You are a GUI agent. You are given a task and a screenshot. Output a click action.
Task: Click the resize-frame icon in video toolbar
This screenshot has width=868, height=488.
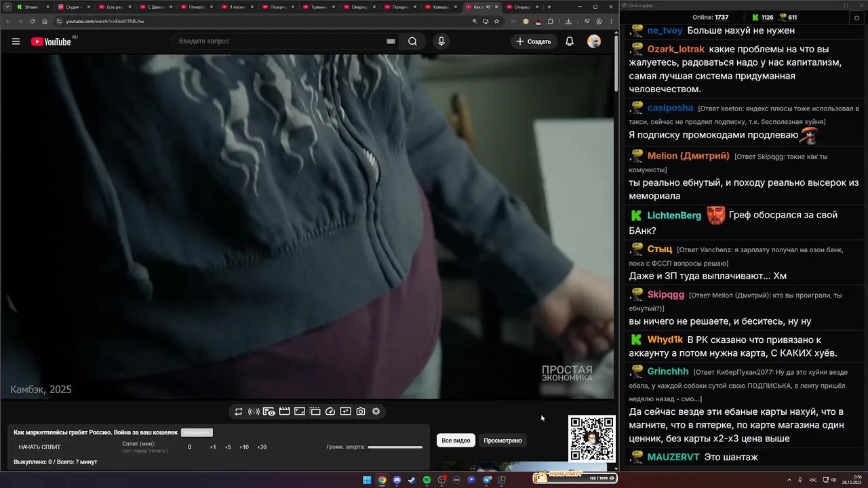pos(300,411)
